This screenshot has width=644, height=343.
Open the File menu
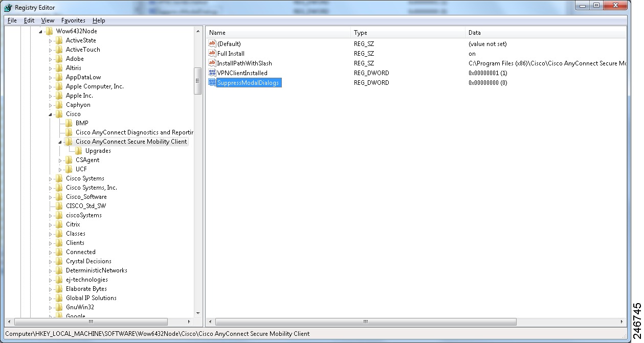(12, 20)
